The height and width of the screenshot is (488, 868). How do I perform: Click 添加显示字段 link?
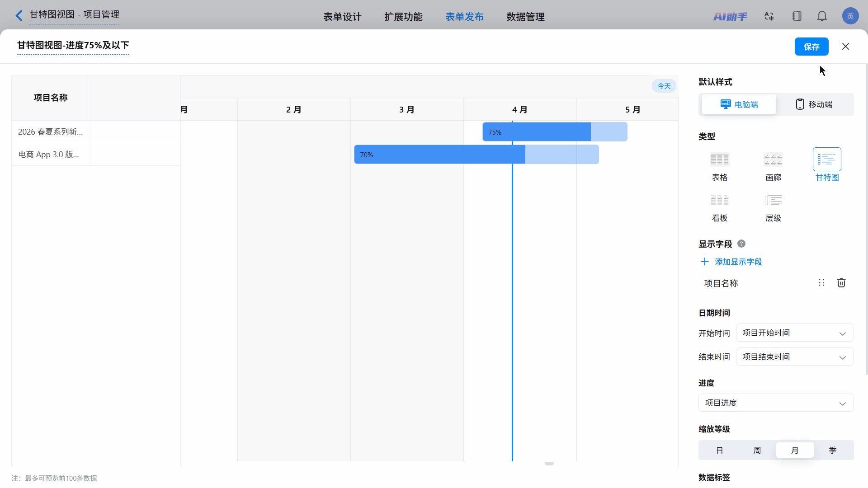tap(738, 262)
